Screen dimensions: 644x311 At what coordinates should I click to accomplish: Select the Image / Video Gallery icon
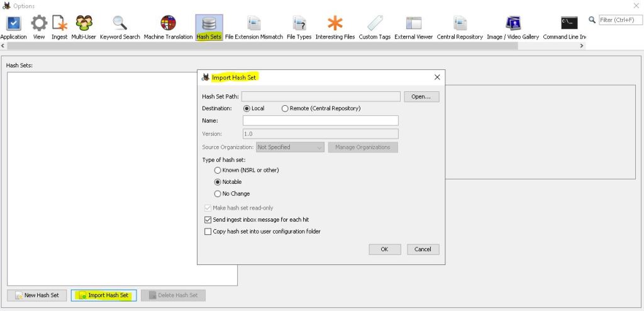513,24
